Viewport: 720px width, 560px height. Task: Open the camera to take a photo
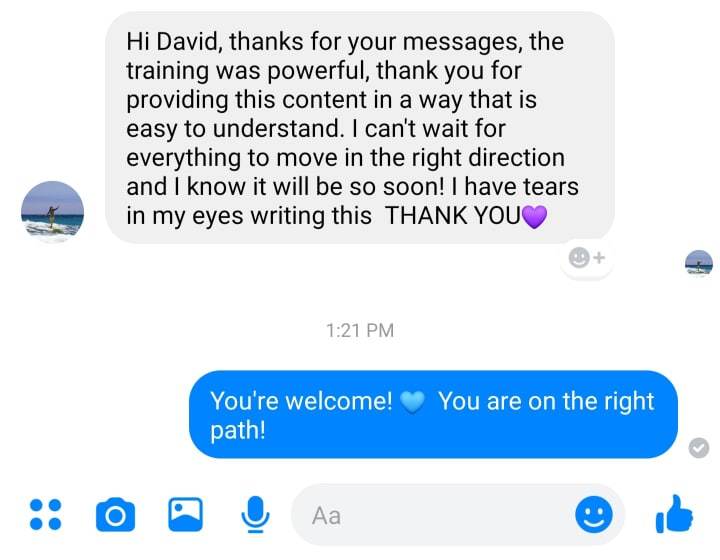tap(115, 515)
